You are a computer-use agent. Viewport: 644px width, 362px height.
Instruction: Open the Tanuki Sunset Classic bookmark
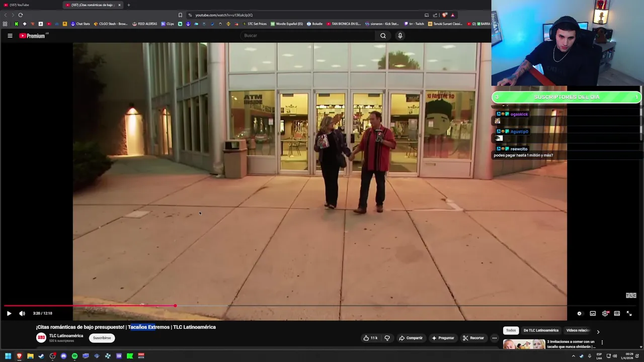pyautogui.click(x=445, y=24)
